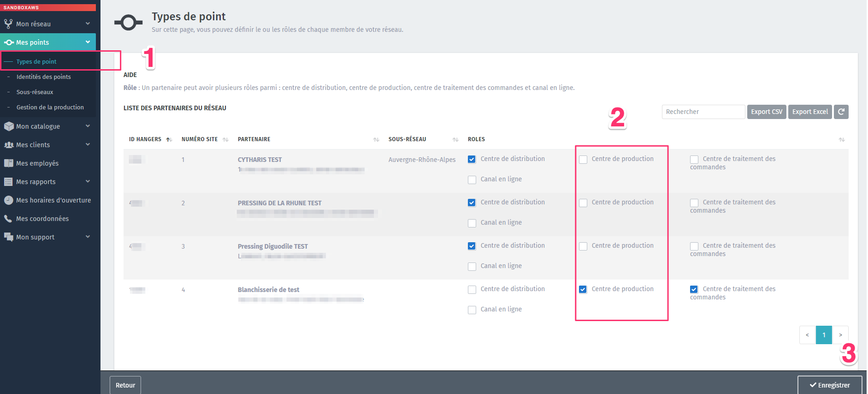Check Canal en ligne for Pressing Diguodile TEST
This screenshot has height=394, width=868.
[472, 266]
